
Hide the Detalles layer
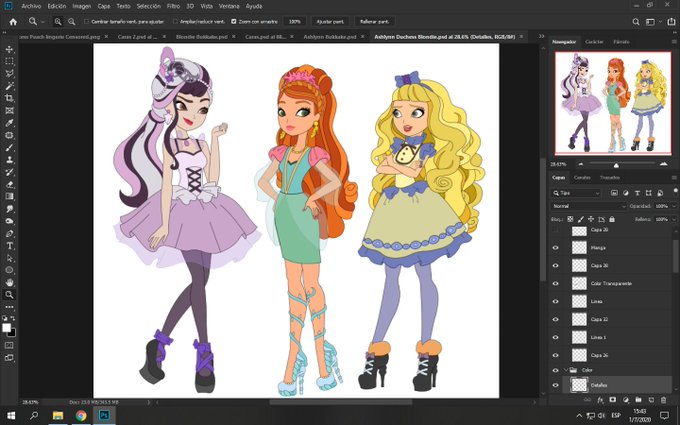(555, 385)
